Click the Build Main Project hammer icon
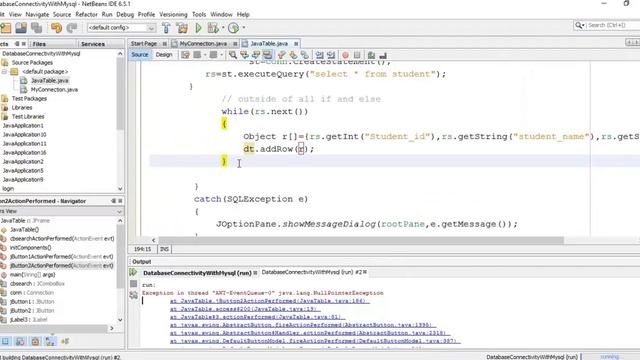This screenshot has width=640, height=360. click(166, 28)
